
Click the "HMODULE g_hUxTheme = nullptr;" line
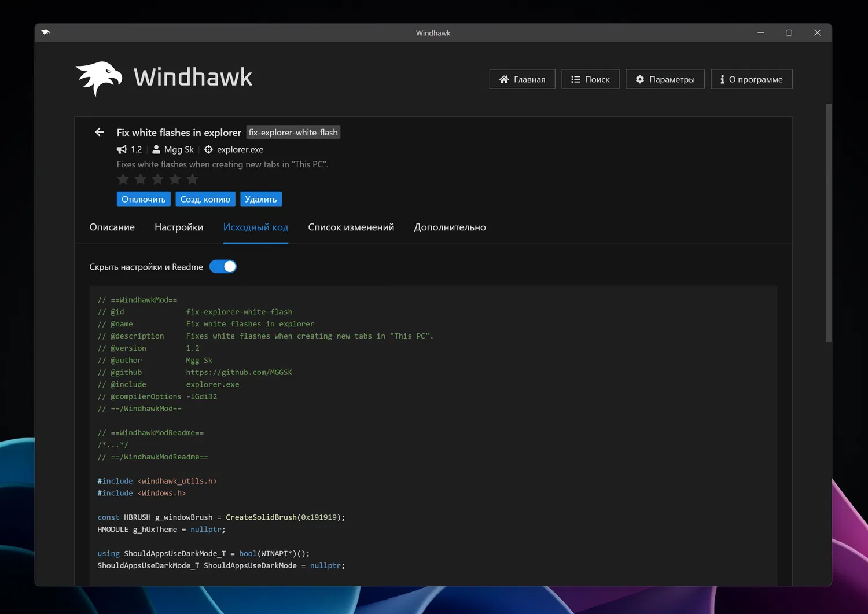[161, 530]
